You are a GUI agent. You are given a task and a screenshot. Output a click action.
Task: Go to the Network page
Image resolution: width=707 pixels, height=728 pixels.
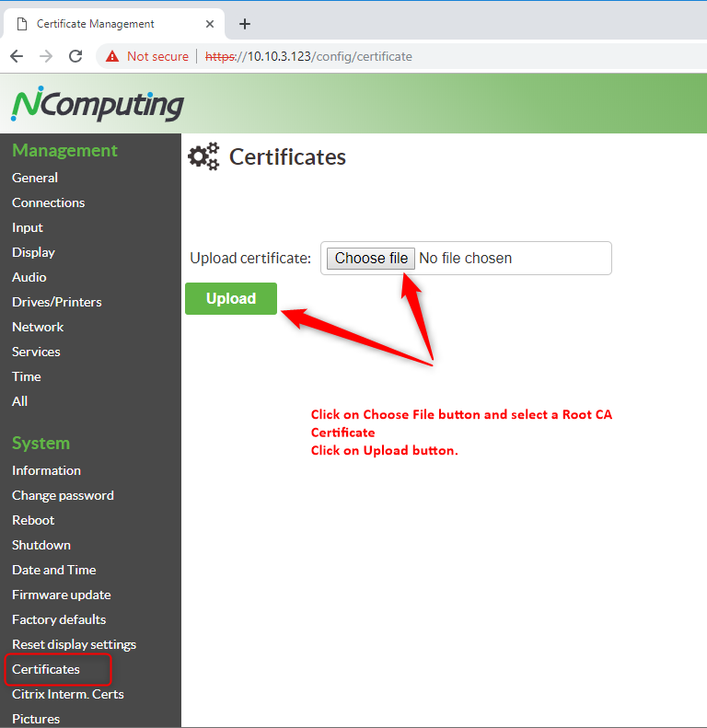[x=38, y=327]
